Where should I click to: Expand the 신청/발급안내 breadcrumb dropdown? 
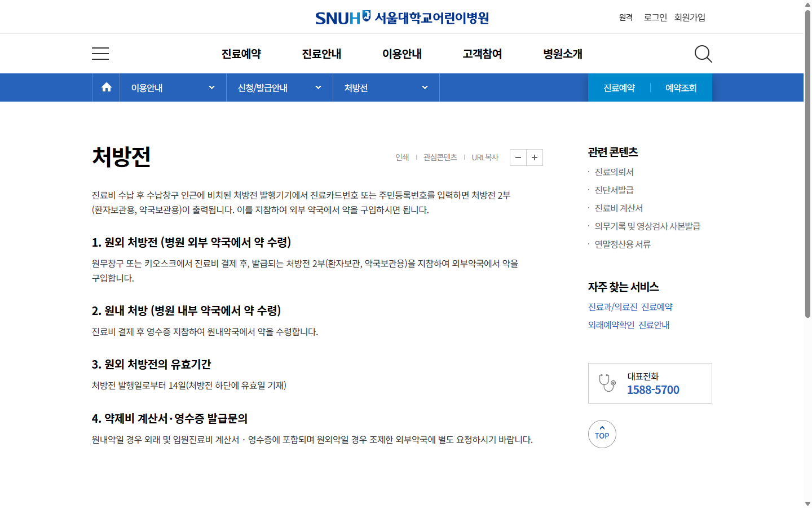click(280, 87)
